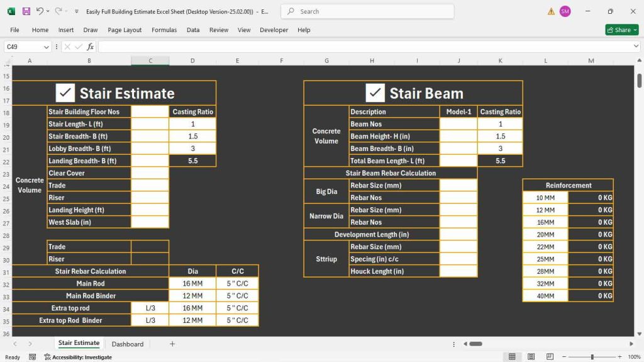Toggle the Stair Beam checkbox
This screenshot has height=362, width=644.
[x=375, y=93]
